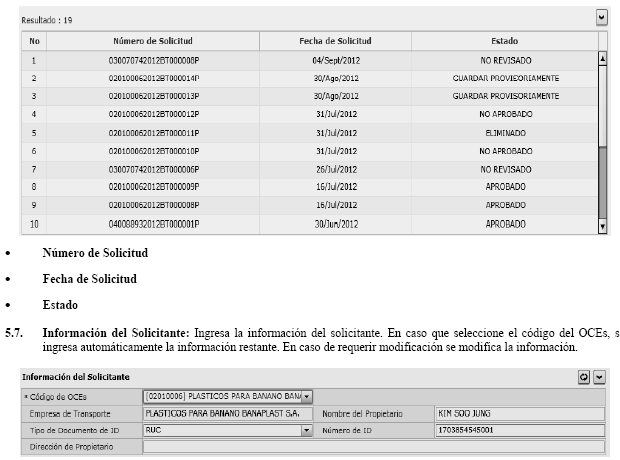Focus the Dirección de Propietario field
620x460 pixels.
[374, 447]
